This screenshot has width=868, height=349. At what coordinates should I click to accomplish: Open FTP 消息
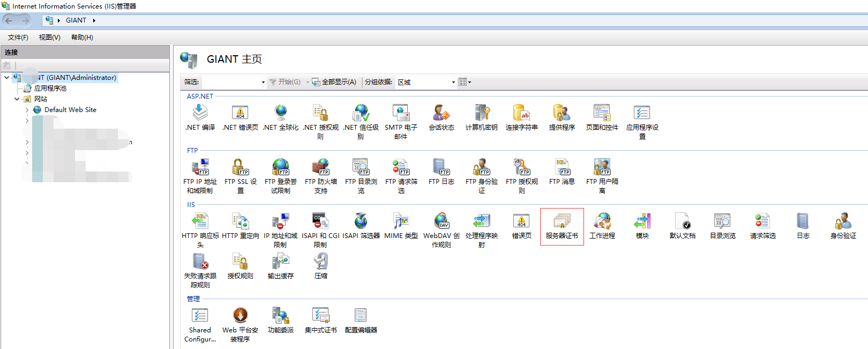pos(562,172)
